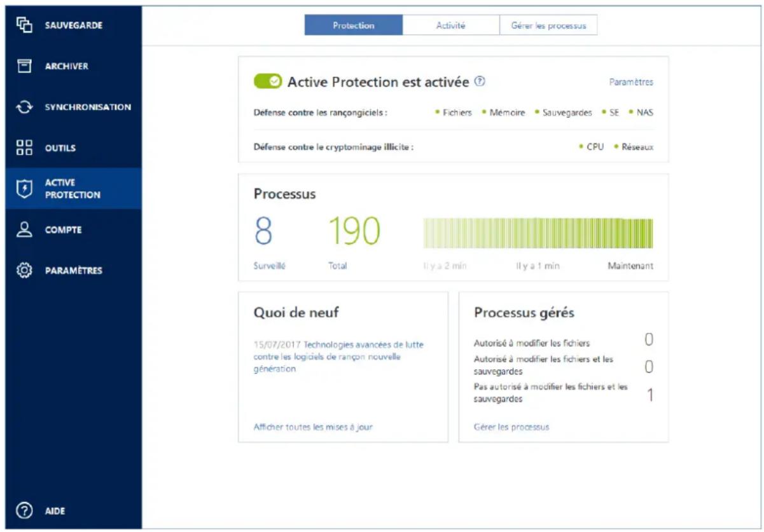Click the Total label under 190
Image resolution: width=764 pixels, height=532 pixels.
point(337,266)
